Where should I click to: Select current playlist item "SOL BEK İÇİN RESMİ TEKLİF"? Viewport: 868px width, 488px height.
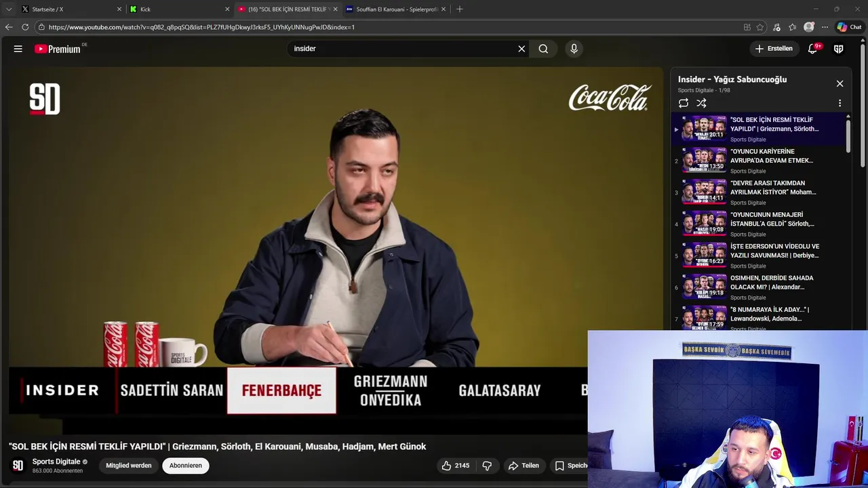759,129
